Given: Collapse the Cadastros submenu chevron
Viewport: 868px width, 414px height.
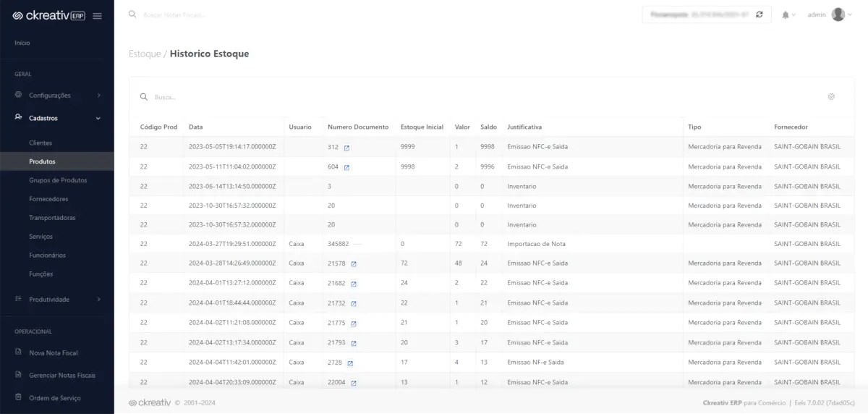Looking at the screenshot, I should [98, 118].
